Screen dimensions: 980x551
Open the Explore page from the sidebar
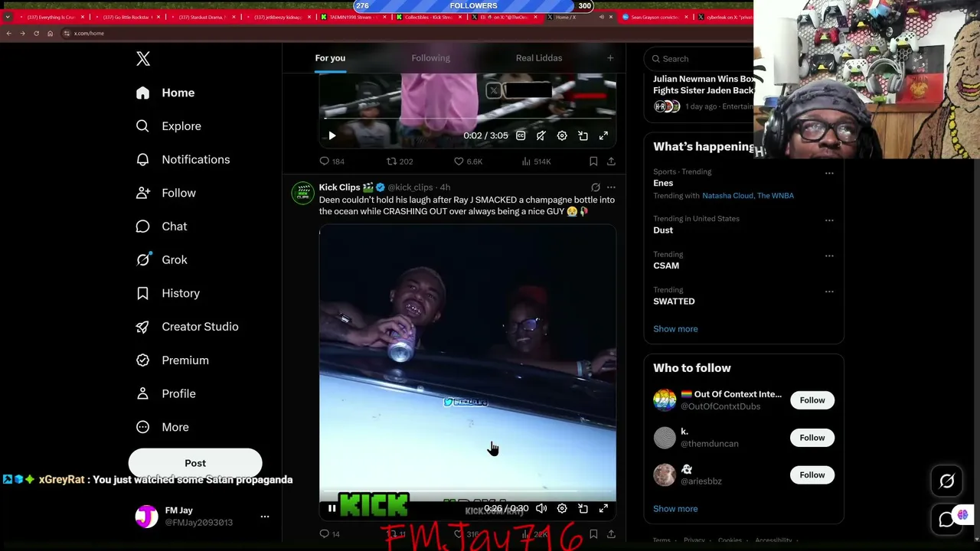168,126
